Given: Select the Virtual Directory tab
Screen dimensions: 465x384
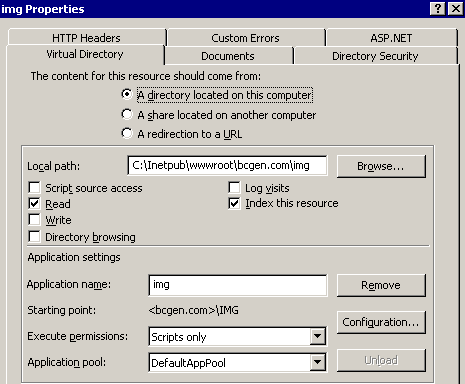Looking at the screenshot, I should 85,54.
